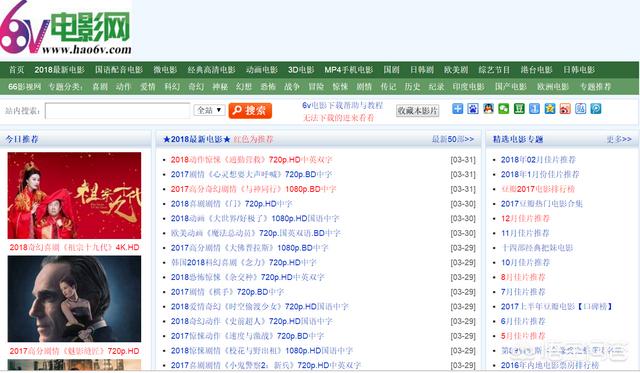The height and width of the screenshot is (373, 640).
Task: Open the red 无法下载的进来看看 link
Action: pyautogui.click(x=339, y=118)
